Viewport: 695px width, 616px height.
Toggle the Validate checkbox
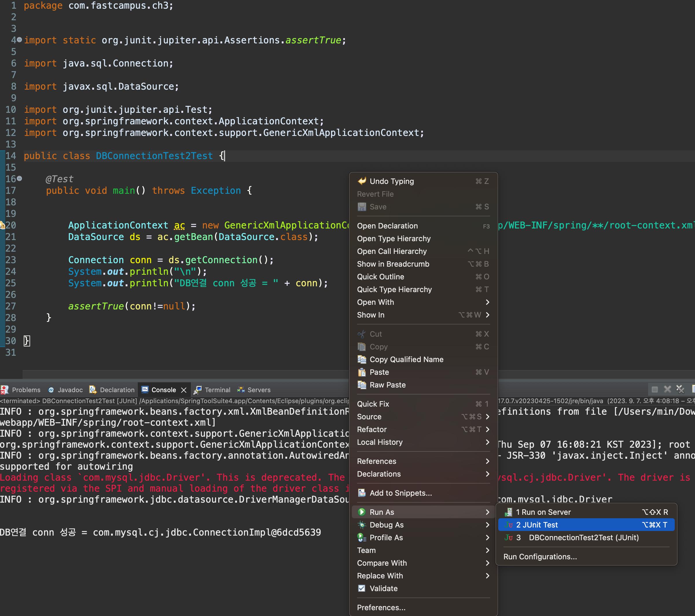pyautogui.click(x=362, y=589)
